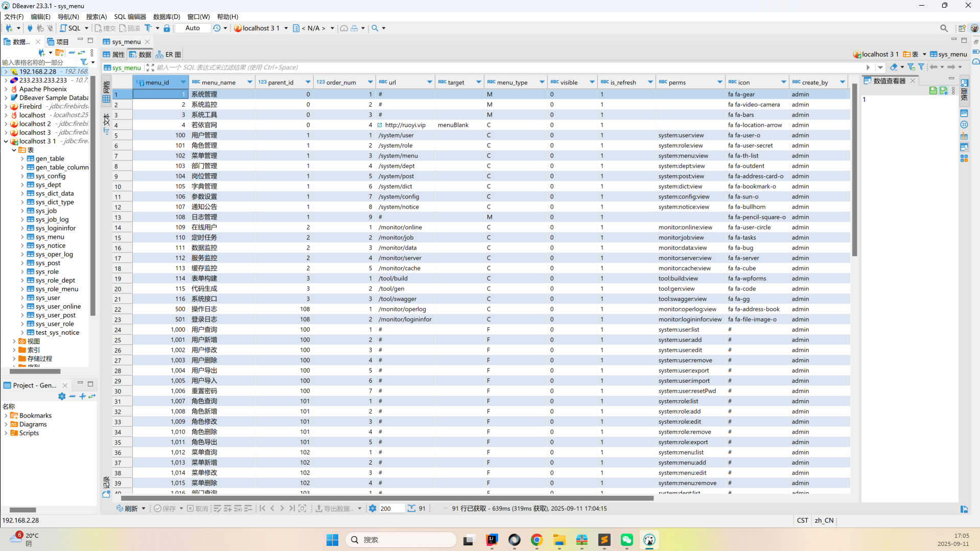The width and height of the screenshot is (980, 551).
Task: Open the perms column header dropdown
Action: pos(719,82)
